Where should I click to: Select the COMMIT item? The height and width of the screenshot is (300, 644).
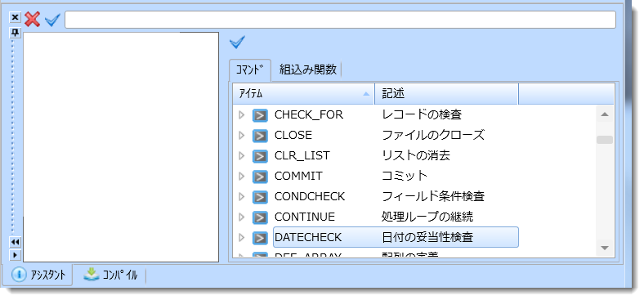point(298,176)
